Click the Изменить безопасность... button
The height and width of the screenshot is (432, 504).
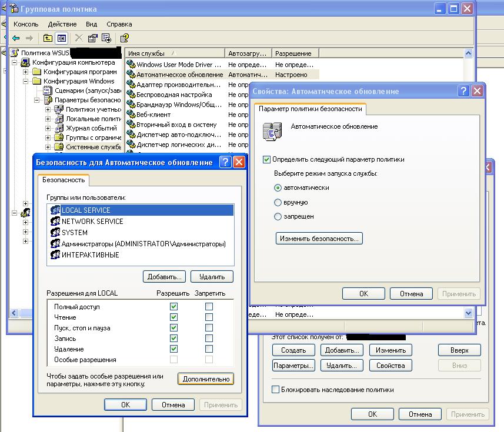click(x=319, y=239)
